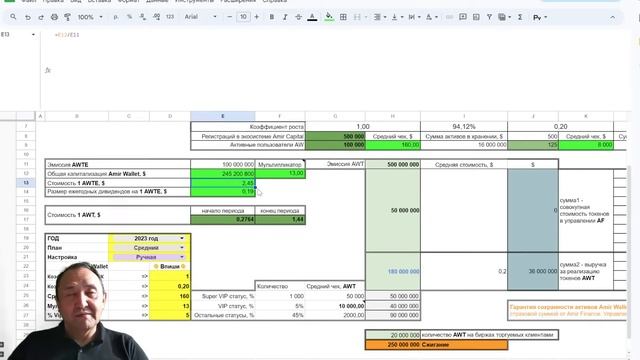Increase decimal places
Screen dimensions: 640x360
[157, 17]
